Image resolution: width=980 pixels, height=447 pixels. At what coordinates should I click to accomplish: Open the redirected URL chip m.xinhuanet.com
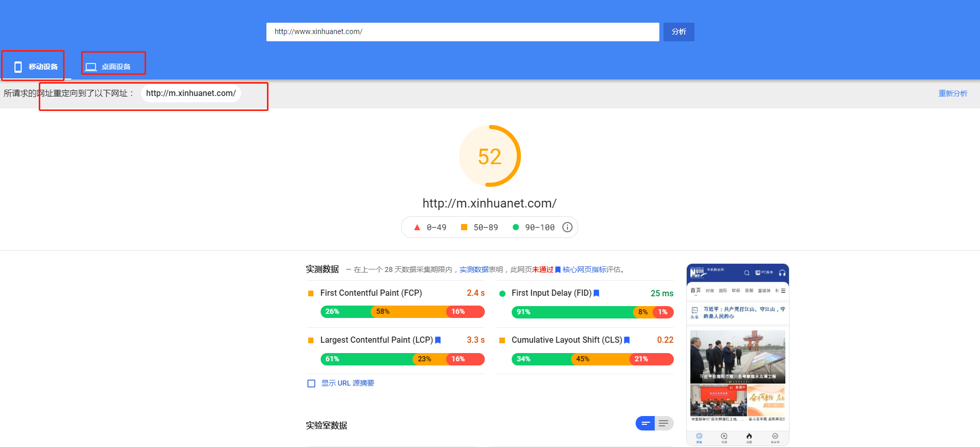191,93
